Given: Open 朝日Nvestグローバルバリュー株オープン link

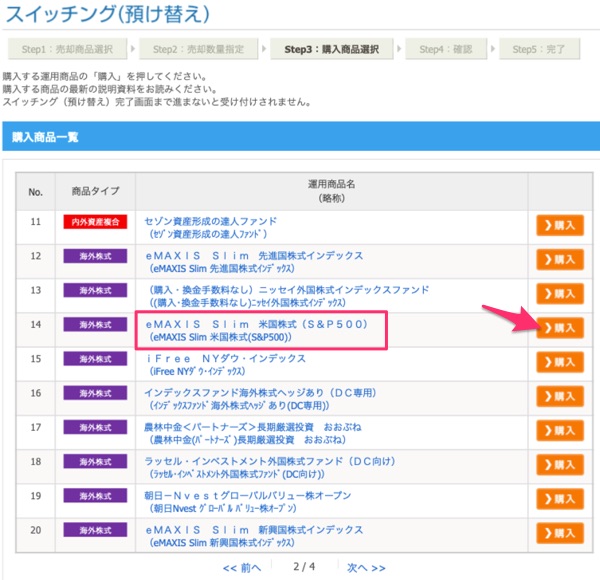Looking at the screenshot, I should 248,501.
